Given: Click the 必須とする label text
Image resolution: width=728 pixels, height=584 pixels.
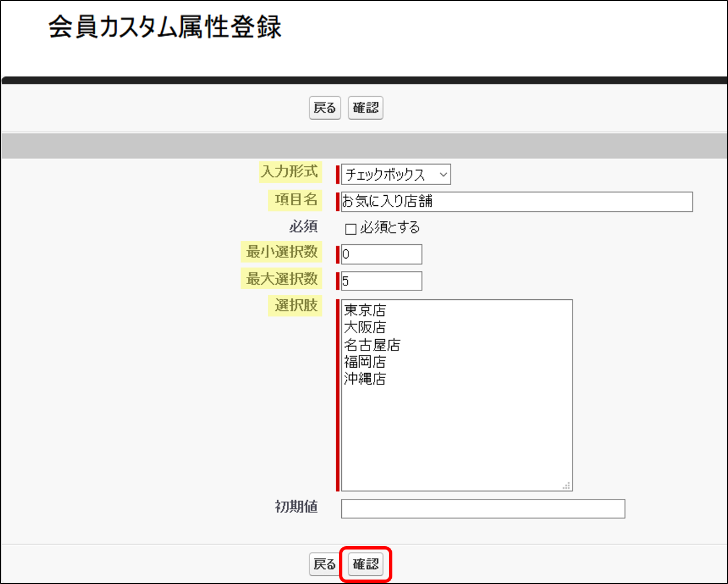Looking at the screenshot, I should click(390, 227).
